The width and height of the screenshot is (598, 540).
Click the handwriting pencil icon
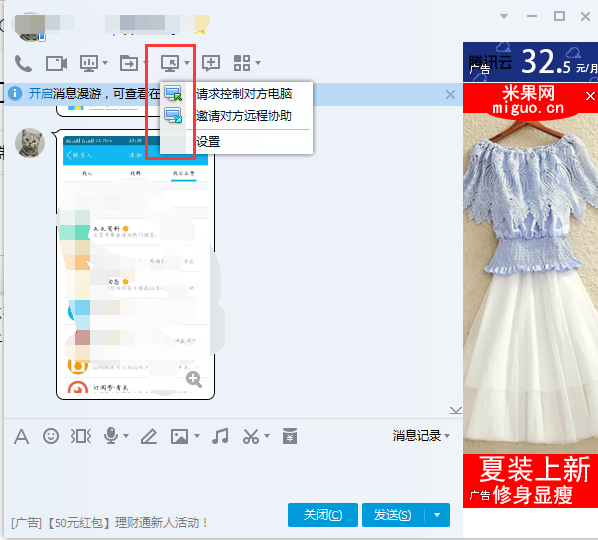(x=149, y=436)
